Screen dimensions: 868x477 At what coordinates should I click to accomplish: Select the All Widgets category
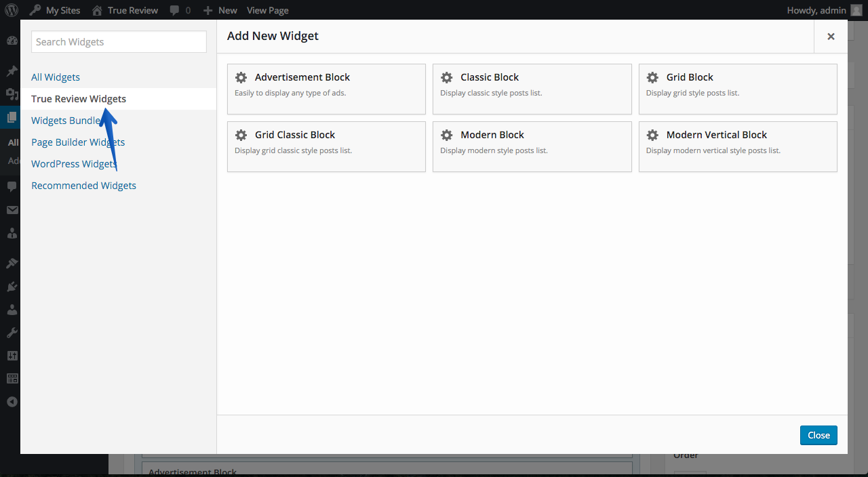click(x=56, y=77)
